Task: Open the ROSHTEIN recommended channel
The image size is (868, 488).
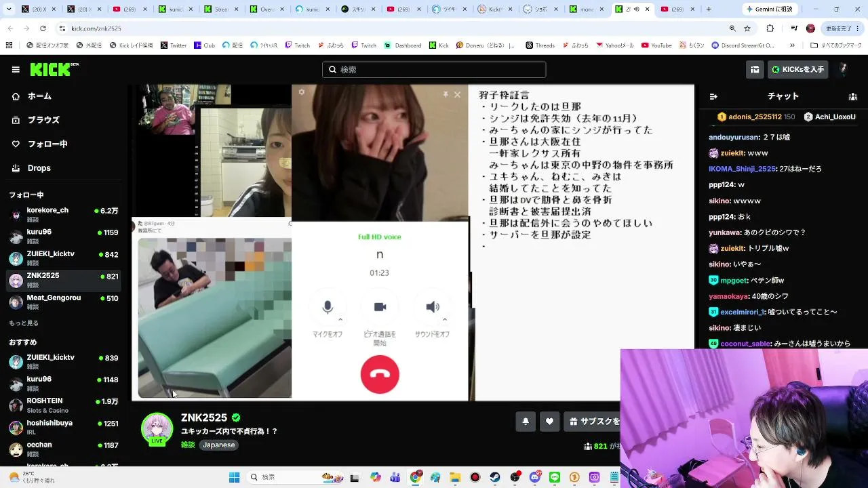Action: click(64, 404)
